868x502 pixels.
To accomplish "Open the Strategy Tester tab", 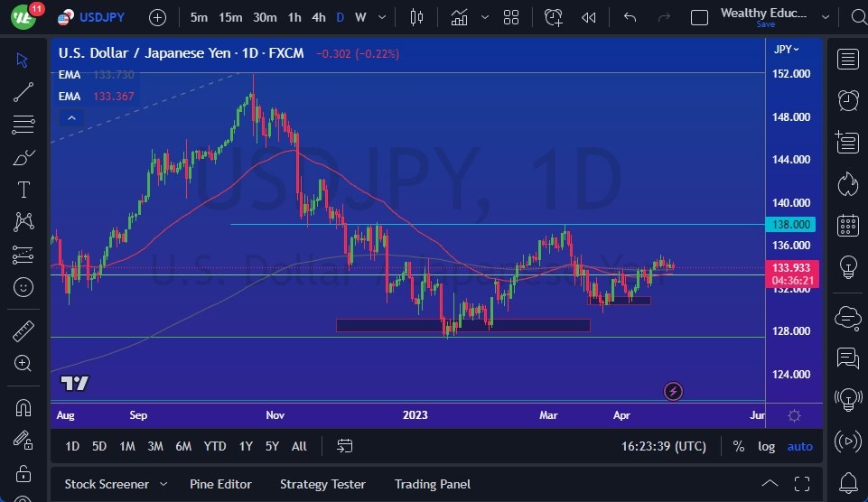I will tap(322, 484).
